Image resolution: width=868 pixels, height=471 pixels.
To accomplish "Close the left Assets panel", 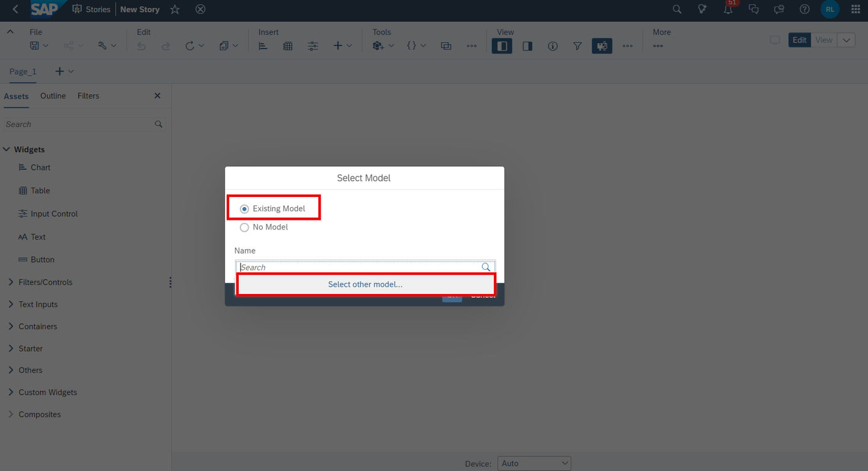I will [157, 96].
